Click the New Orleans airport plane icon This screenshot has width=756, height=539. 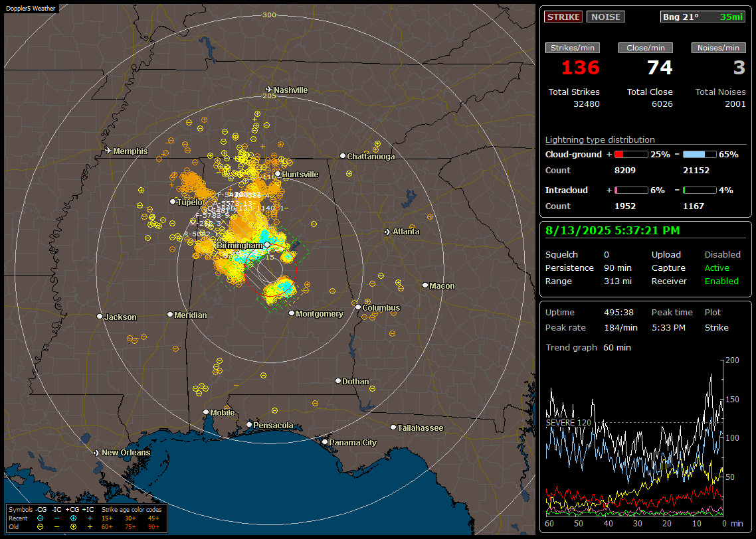[97, 453]
